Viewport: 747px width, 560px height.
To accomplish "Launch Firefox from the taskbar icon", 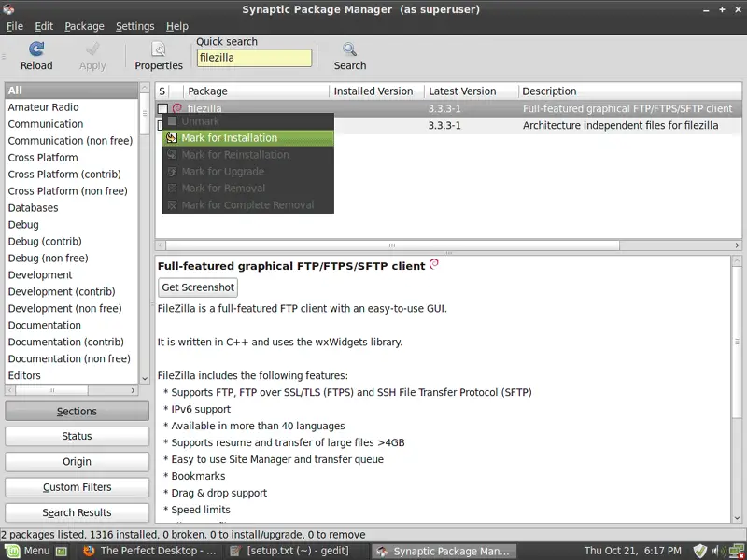I will pos(89,551).
